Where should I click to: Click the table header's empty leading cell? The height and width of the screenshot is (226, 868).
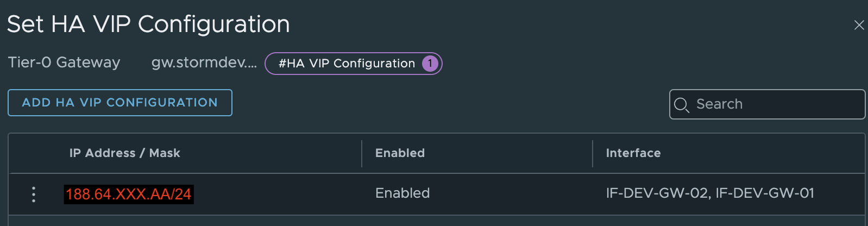pyautogui.click(x=34, y=154)
